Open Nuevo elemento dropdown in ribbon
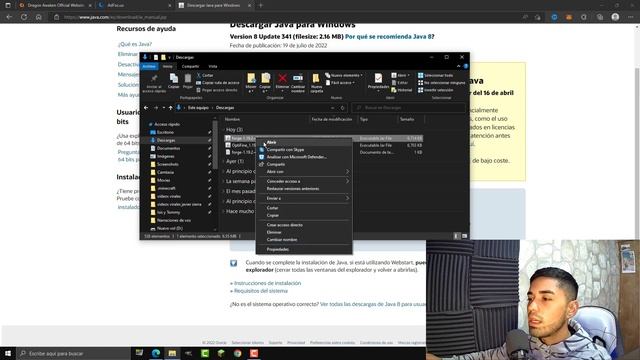Screen dimensions: 640x360 (344, 76)
